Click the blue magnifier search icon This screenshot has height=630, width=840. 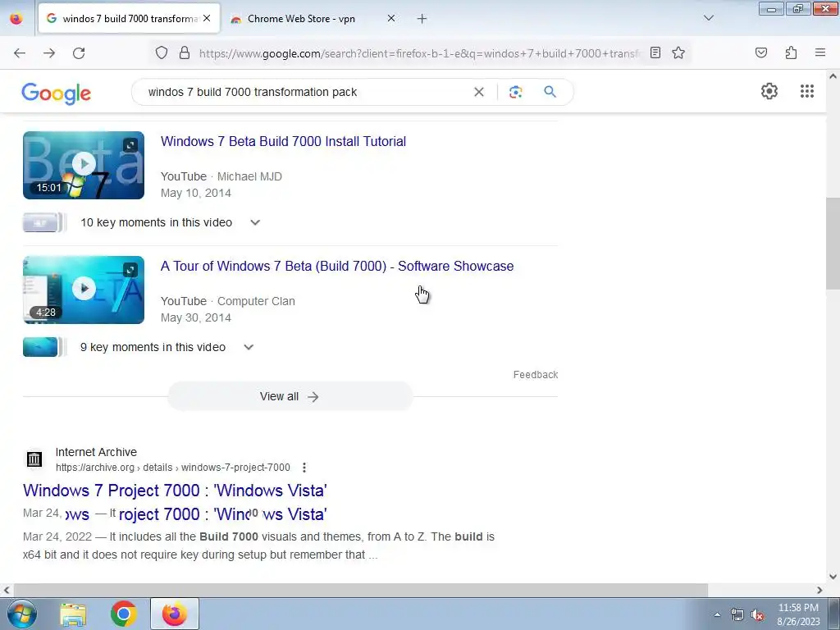pyautogui.click(x=550, y=92)
